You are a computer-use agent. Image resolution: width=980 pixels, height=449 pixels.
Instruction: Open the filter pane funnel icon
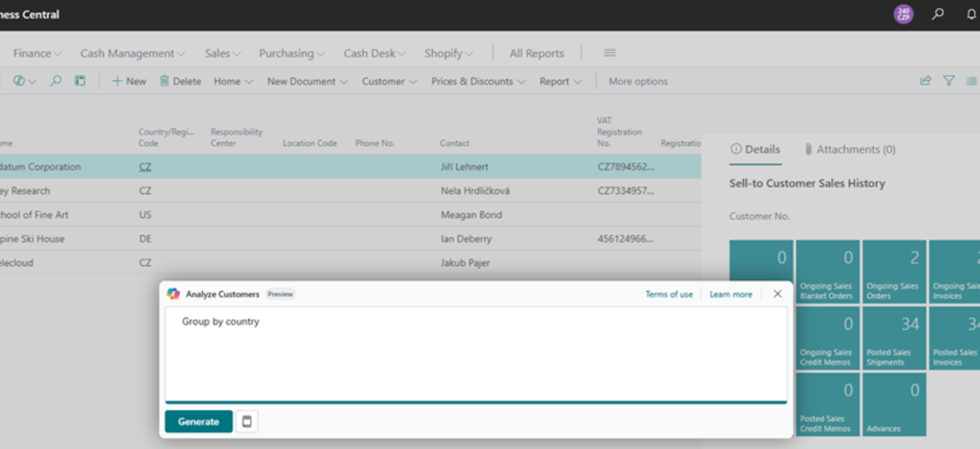click(x=948, y=81)
